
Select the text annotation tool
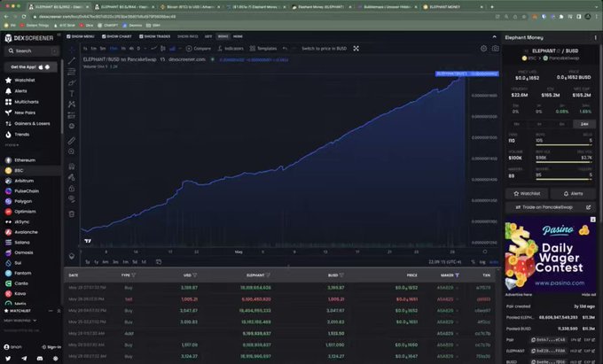click(72, 93)
